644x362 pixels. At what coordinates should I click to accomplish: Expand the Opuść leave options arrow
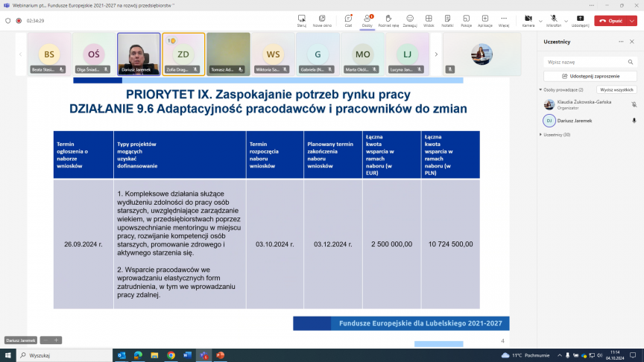[x=632, y=21]
